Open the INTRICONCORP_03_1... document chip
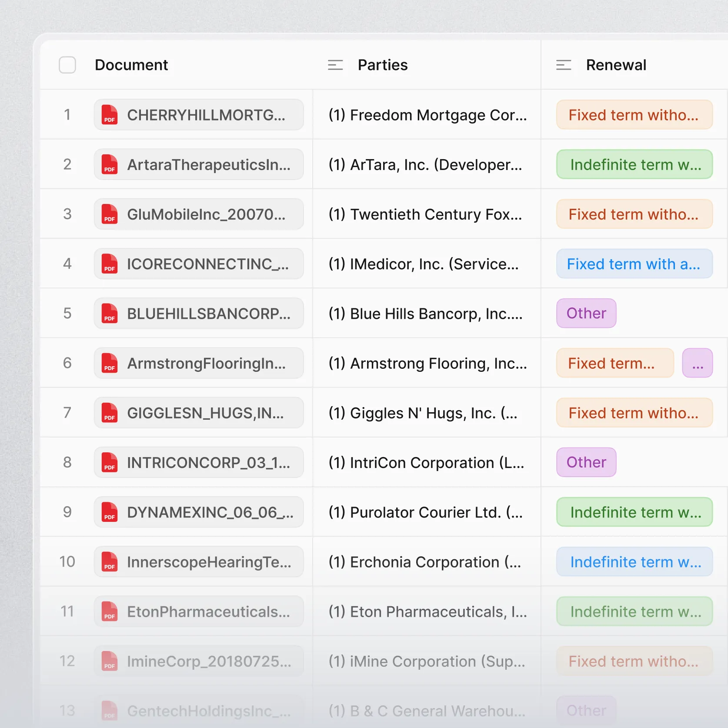 [x=199, y=462]
